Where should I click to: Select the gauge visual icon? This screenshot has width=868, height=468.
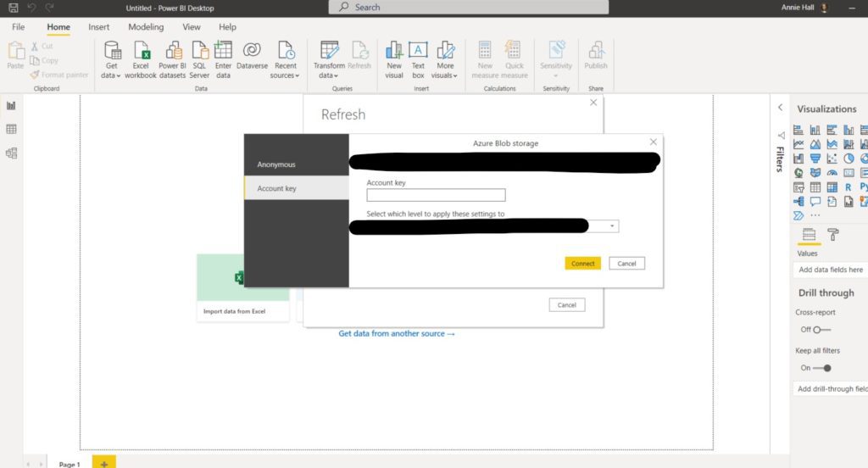832,173
